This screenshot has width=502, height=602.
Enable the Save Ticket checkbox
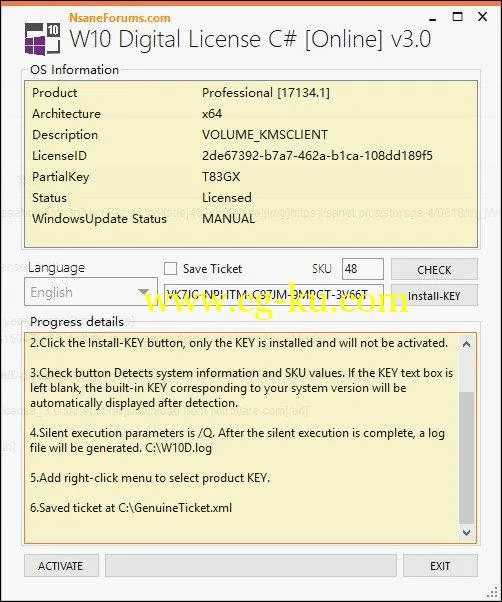click(170, 269)
